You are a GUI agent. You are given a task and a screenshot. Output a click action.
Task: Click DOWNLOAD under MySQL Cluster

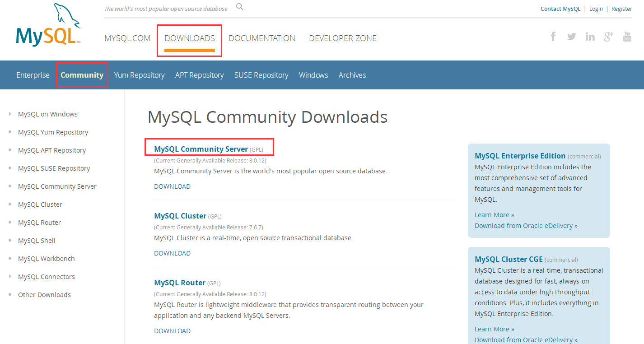[172, 253]
